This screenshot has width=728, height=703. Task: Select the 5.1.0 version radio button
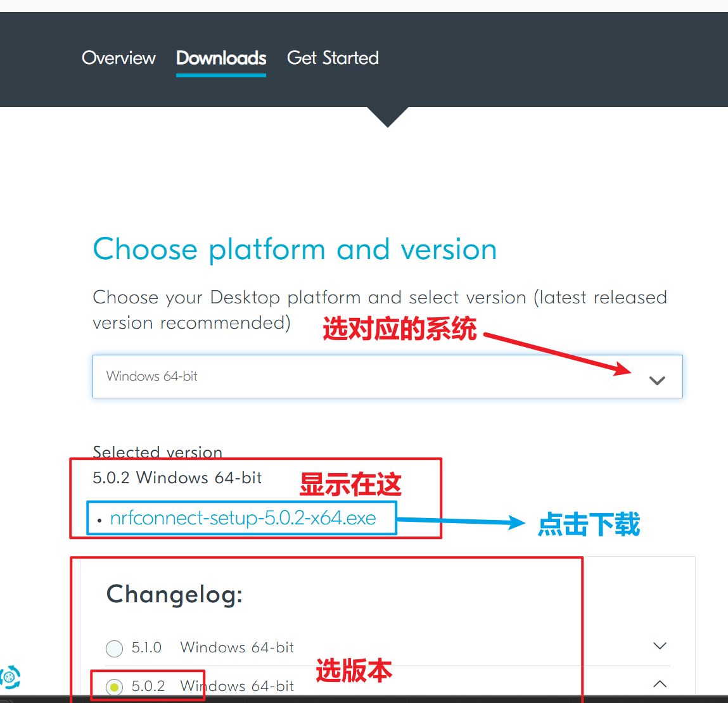(114, 649)
